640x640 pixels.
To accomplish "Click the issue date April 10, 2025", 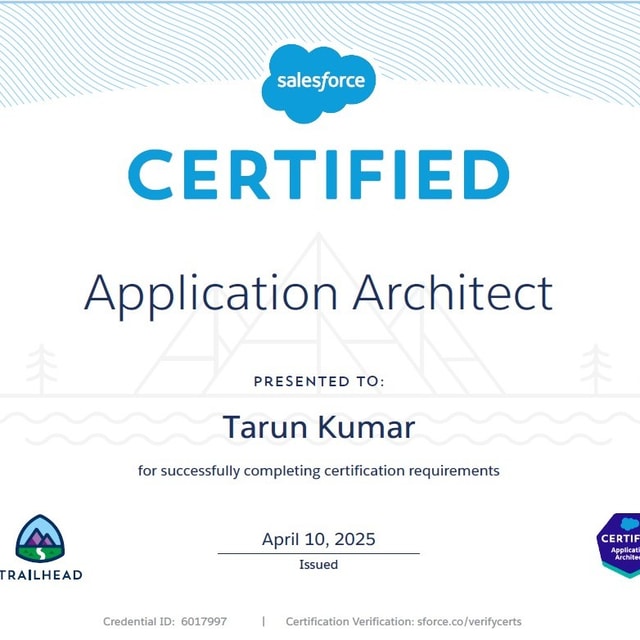I will click(319, 539).
